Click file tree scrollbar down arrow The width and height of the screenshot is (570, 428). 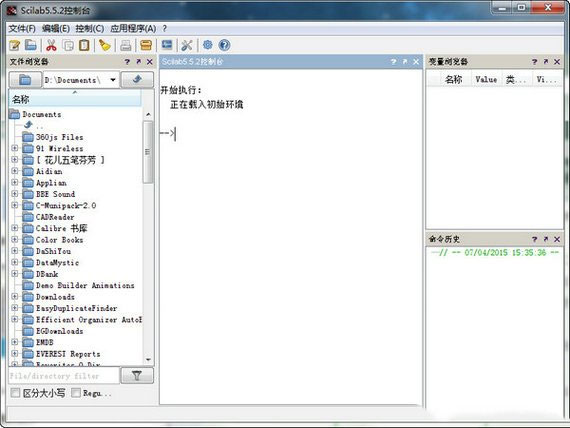[x=148, y=360]
